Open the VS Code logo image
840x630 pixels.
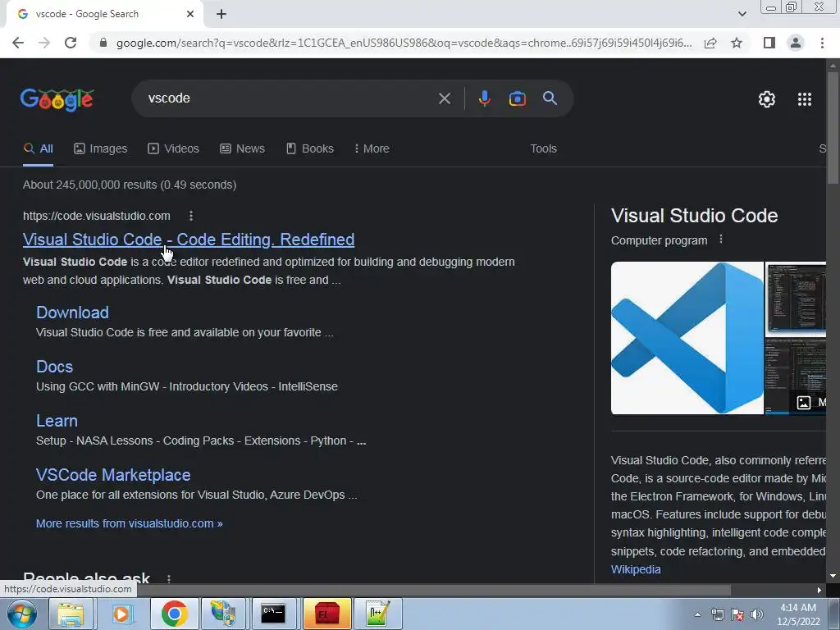click(687, 338)
